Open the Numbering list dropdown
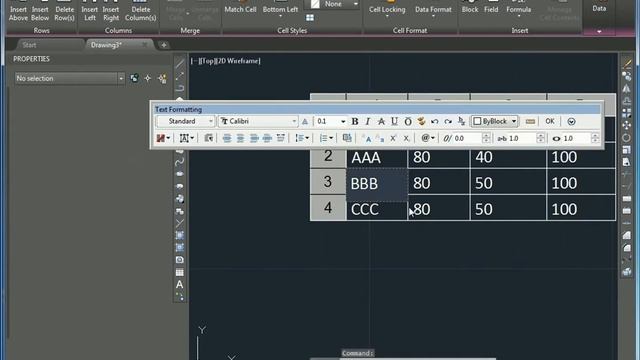Viewport: 640px width, 360px height. (326, 138)
